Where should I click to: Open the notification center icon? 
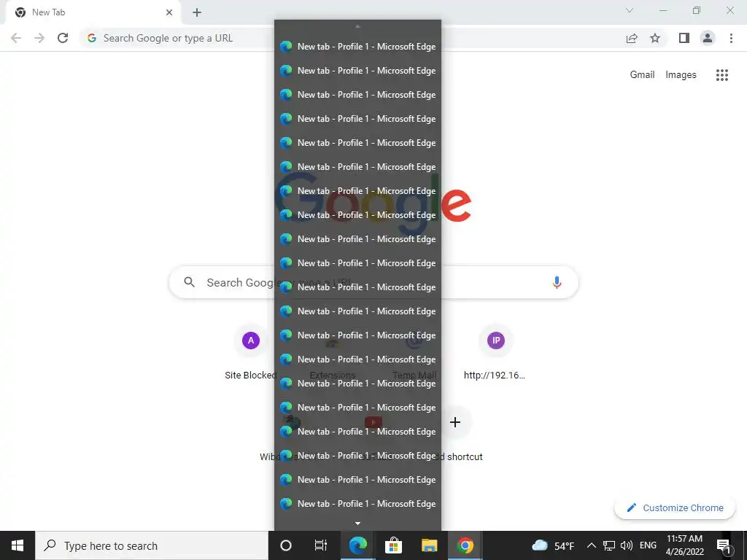pyautogui.click(x=724, y=545)
